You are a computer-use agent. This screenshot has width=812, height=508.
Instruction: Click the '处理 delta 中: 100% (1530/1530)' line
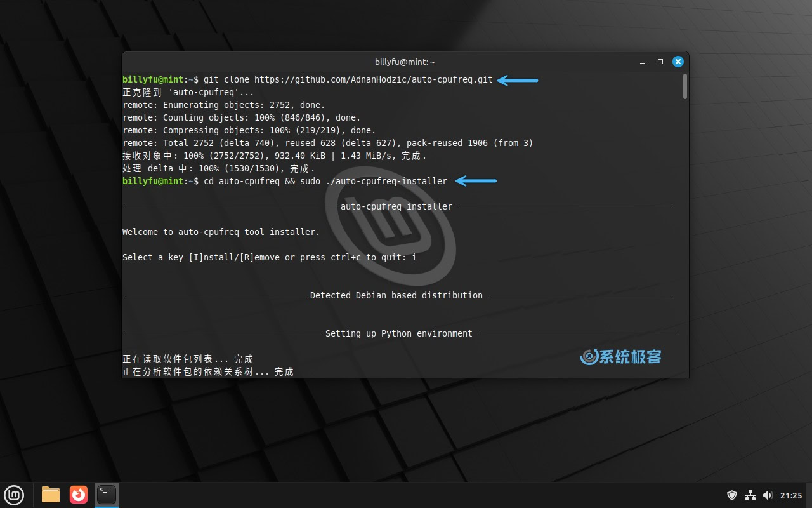tap(219, 169)
